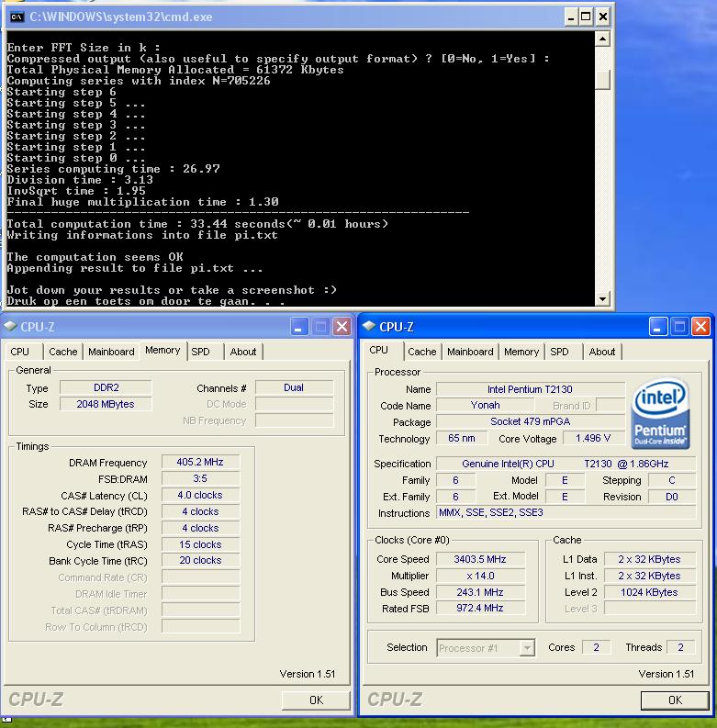
Task: Click the cmd scrollbar thumb
Action: (602, 79)
